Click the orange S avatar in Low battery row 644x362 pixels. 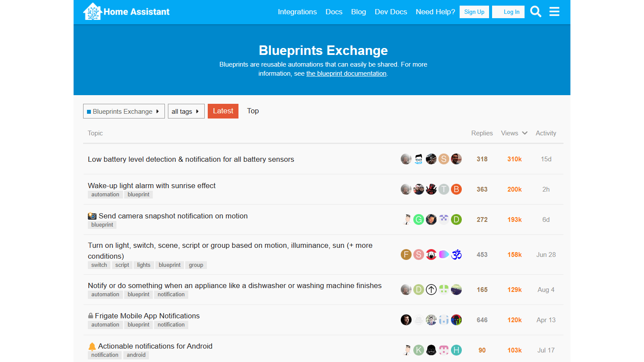pos(444,159)
